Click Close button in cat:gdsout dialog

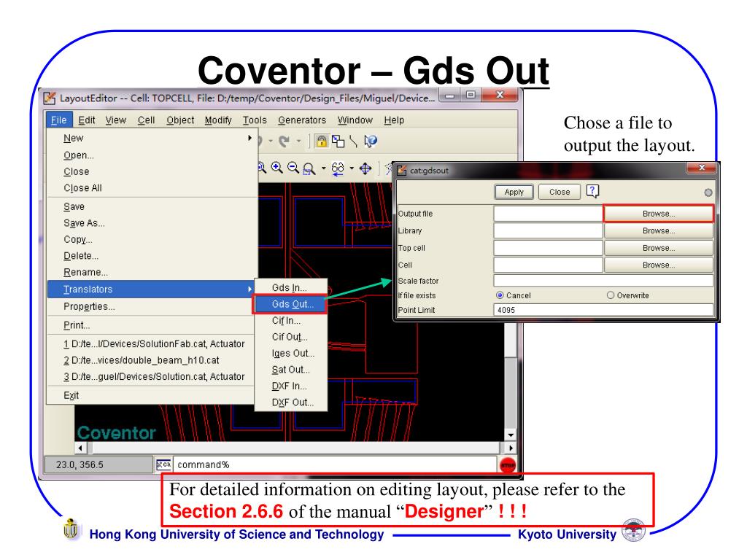pos(560,192)
